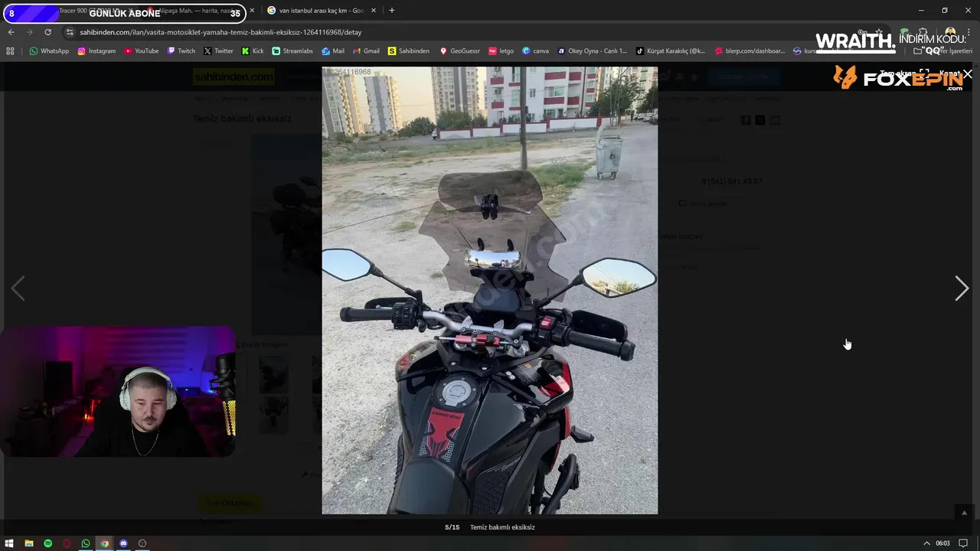Close the van istanbul Google tab
Image resolution: width=980 pixels, height=551 pixels.
[374, 11]
